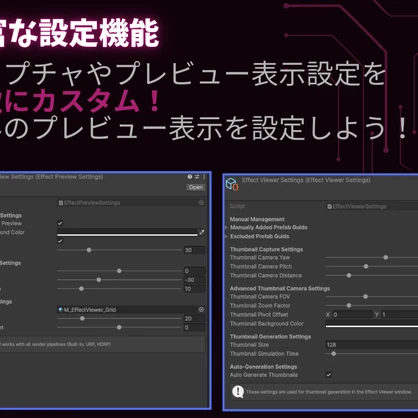Click the Manual Management heading
The height and width of the screenshot is (418, 418).
(x=257, y=219)
